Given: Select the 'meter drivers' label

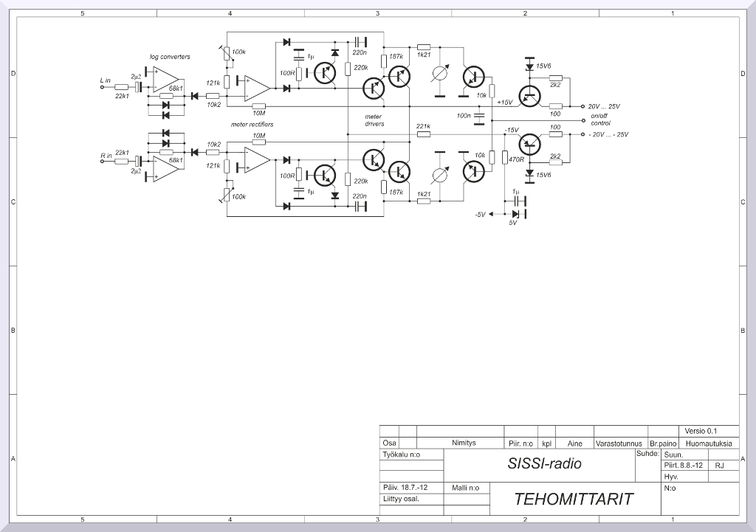Looking at the screenshot, I should click(x=374, y=120).
